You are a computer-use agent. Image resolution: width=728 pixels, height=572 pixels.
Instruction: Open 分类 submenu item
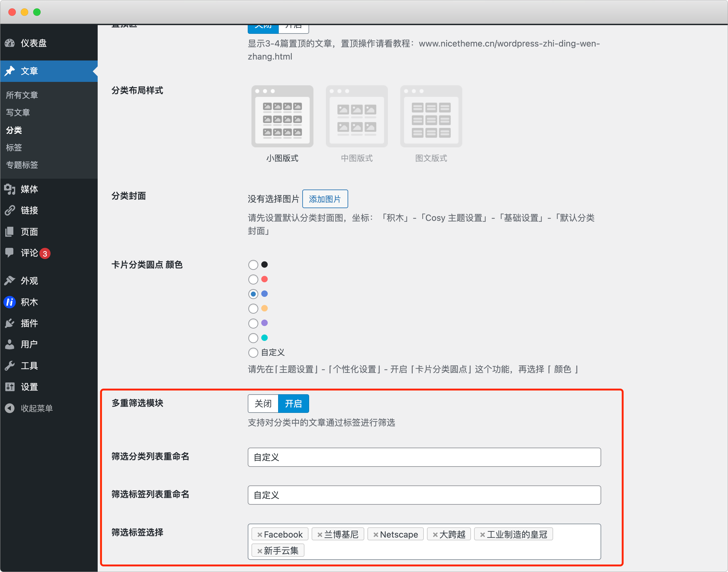point(14,130)
